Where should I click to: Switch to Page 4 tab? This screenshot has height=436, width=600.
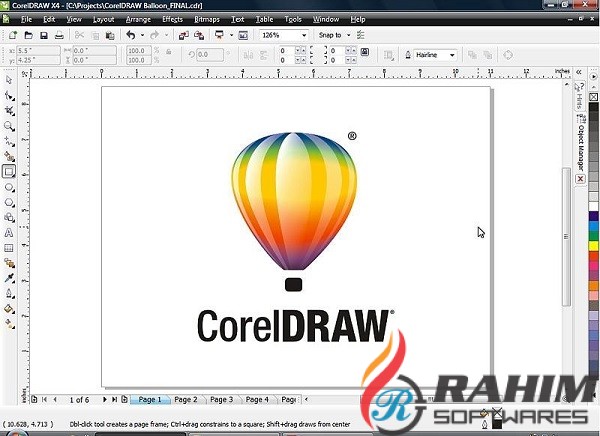[257, 400]
